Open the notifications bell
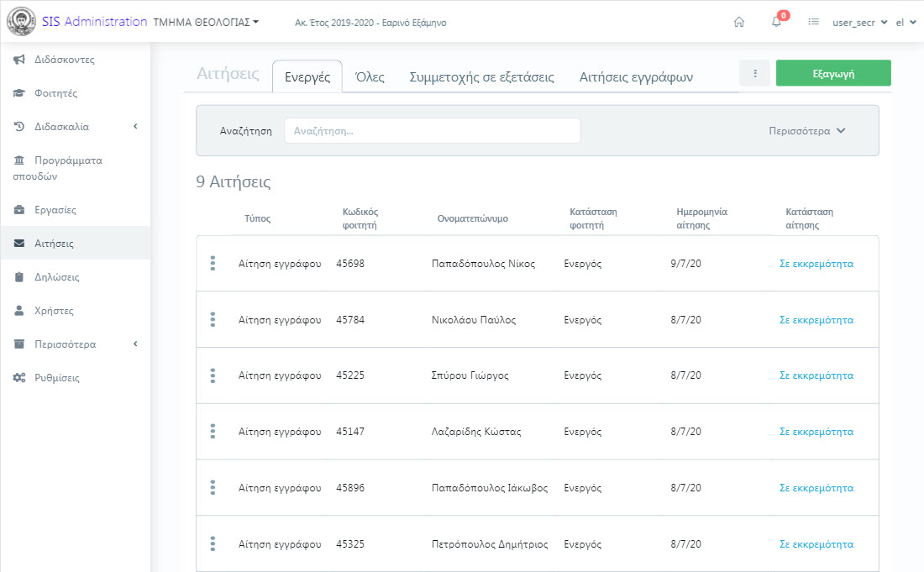This screenshot has width=924, height=572. point(777,22)
